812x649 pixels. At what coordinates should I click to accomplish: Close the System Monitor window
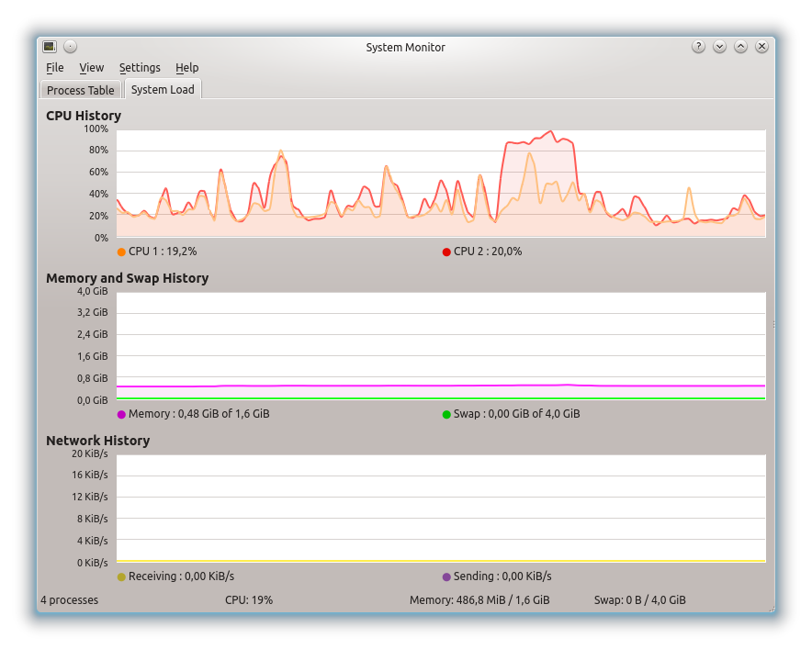[x=761, y=47]
